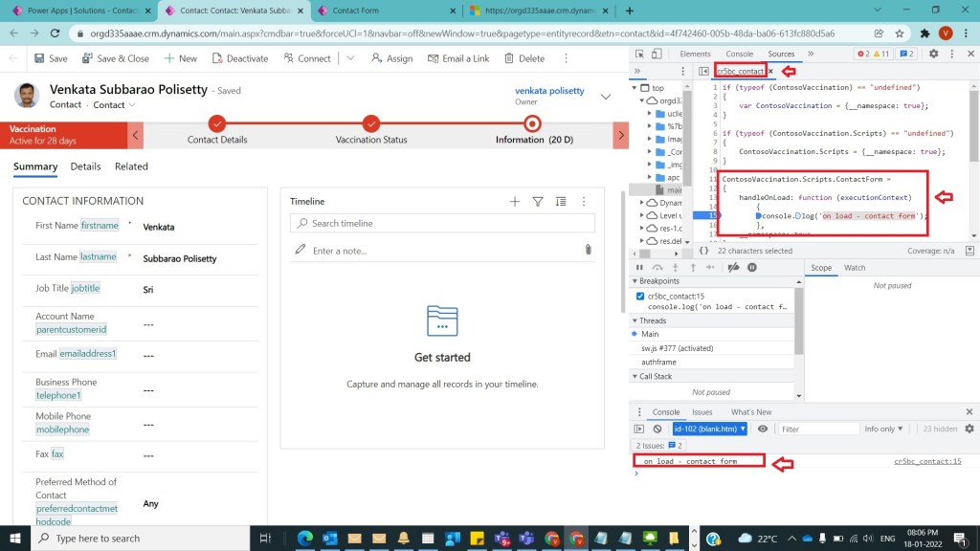The width and height of the screenshot is (980, 551).
Task: Open the Info only log level dropdown
Action: [883, 429]
